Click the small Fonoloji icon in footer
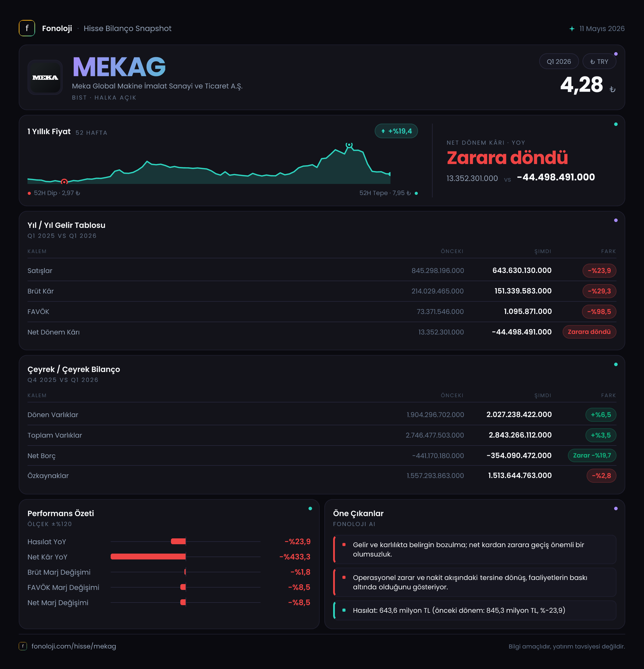644x669 pixels. (23, 646)
